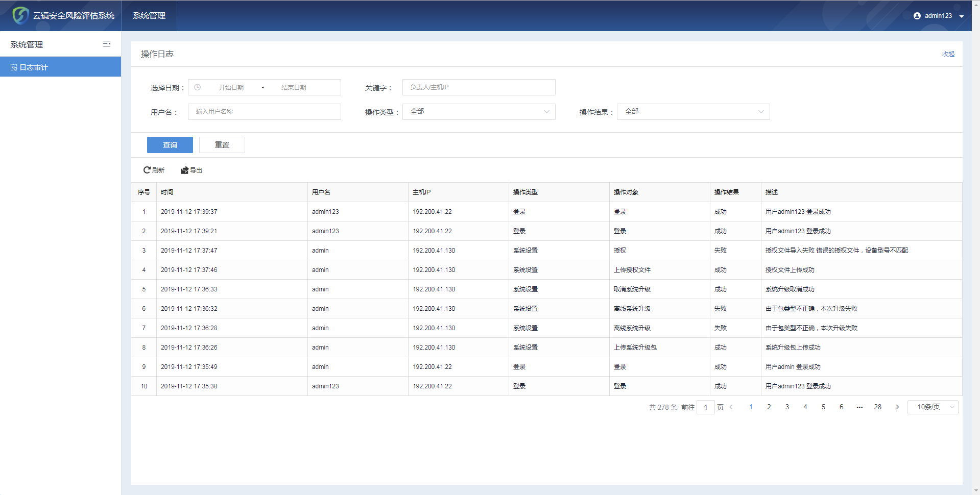
Task: Click 取消系统升级 in row 5
Action: pos(632,289)
